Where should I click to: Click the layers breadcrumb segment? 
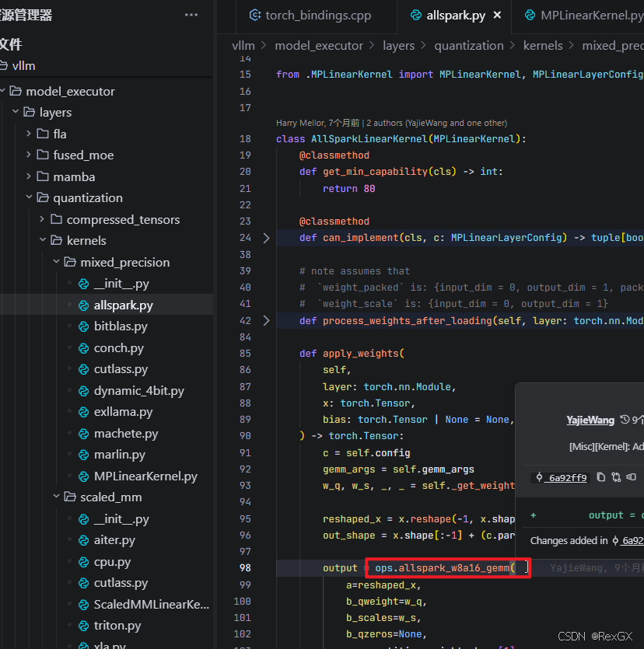398,46
